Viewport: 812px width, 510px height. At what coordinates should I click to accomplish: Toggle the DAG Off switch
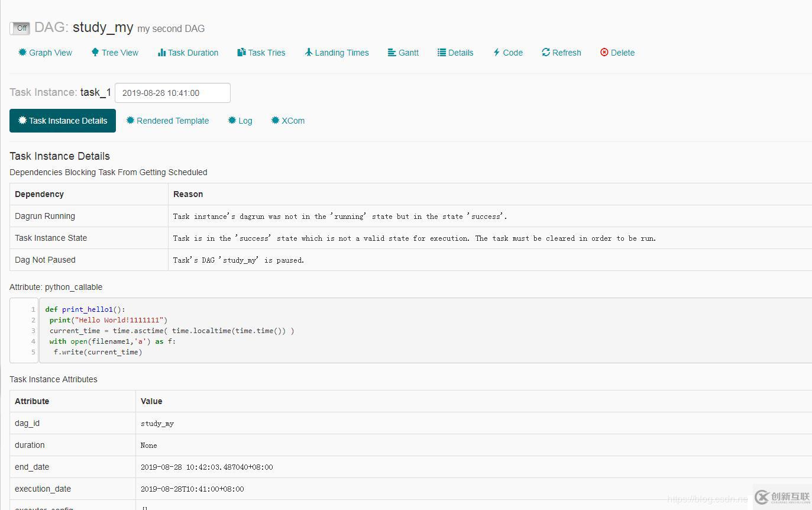coord(20,28)
